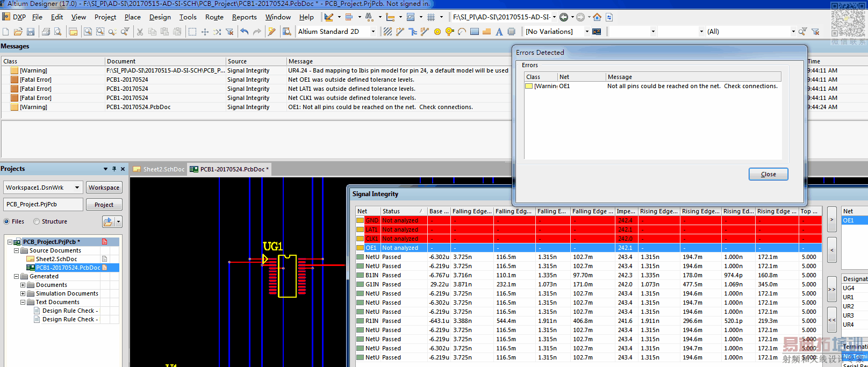Click the Home navigation icon
Image resolution: width=868 pixels, height=367 pixels.
[x=597, y=17]
